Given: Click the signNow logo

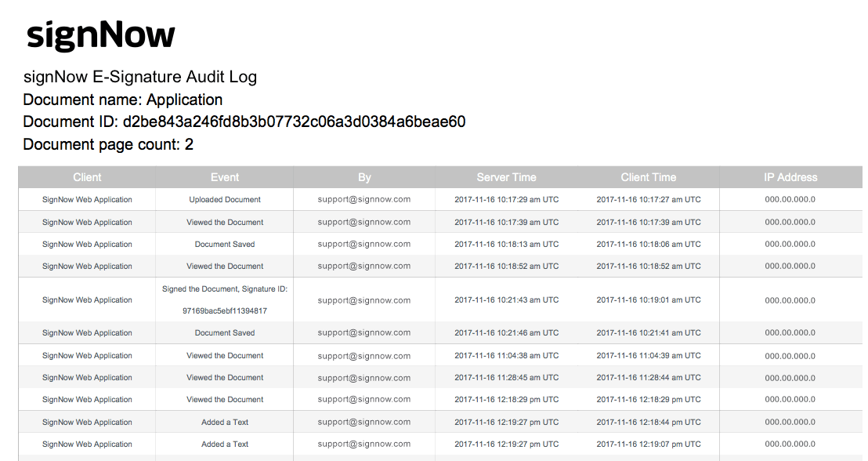Looking at the screenshot, I should point(101,36).
